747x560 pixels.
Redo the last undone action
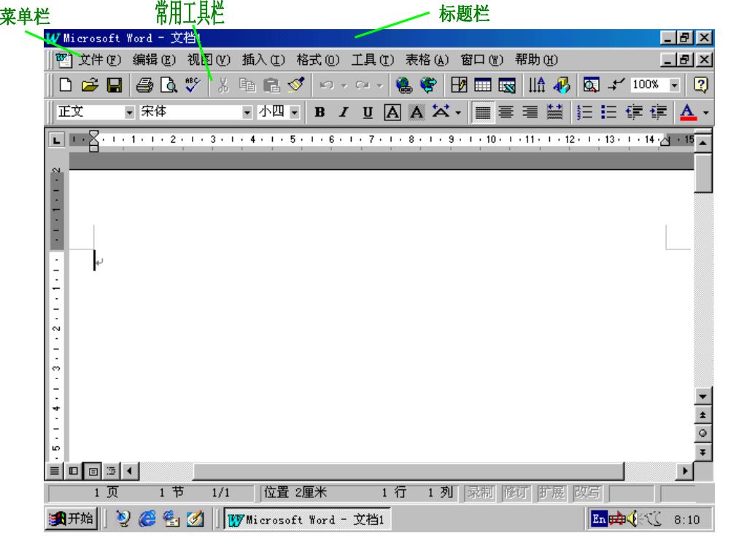363,85
